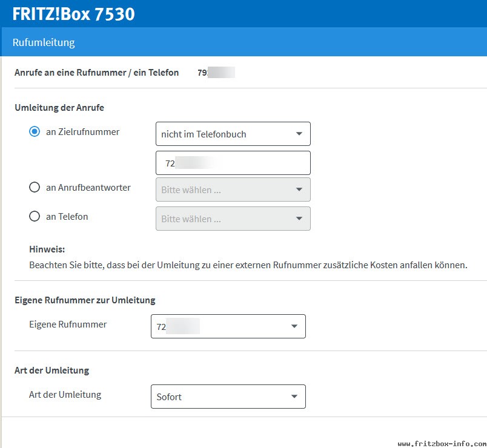Click the 'Eigene Rufnummer zur Umleitung' heading

(x=85, y=300)
